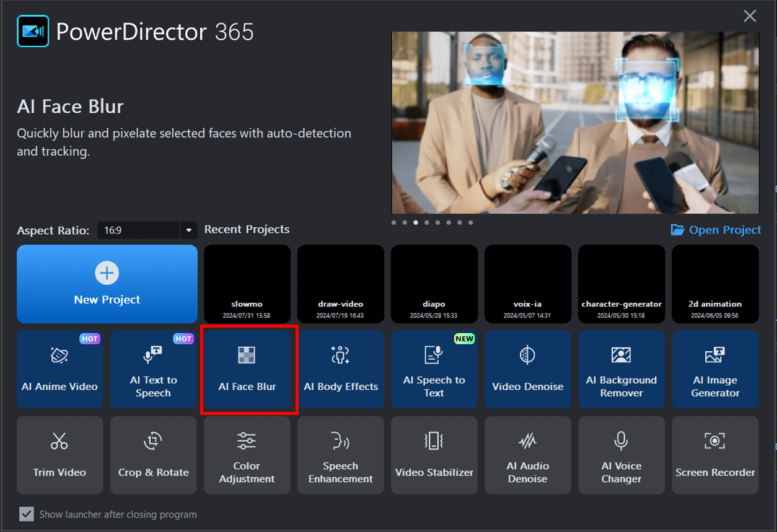Viewport: 777px width, 532px height.
Task: Open the AI Face Blur tool
Action: coord(247,369)
